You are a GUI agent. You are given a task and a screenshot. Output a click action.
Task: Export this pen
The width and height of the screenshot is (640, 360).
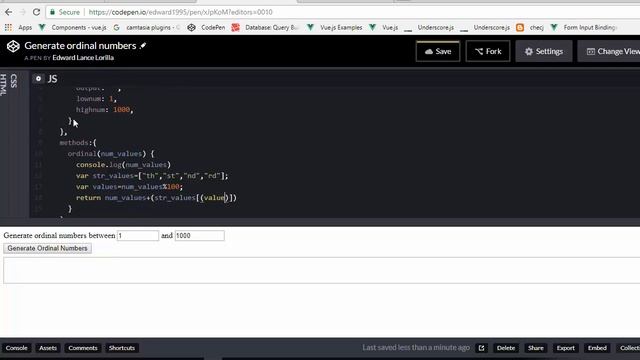tap(565, 348)
